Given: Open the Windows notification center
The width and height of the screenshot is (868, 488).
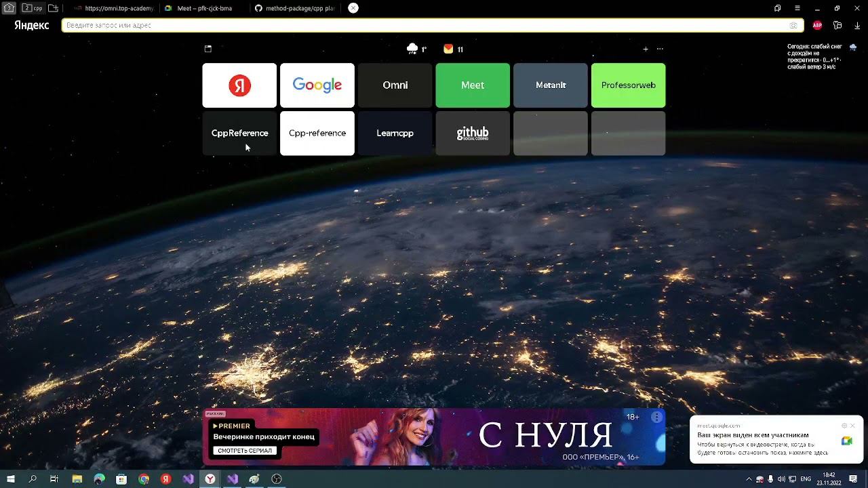Looking at the screenshot, I should tap(854, 479).
